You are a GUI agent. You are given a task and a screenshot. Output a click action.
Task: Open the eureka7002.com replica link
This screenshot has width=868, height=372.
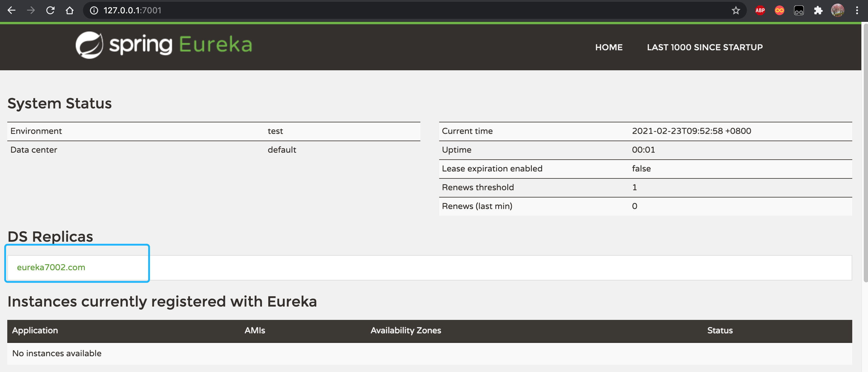51,267
